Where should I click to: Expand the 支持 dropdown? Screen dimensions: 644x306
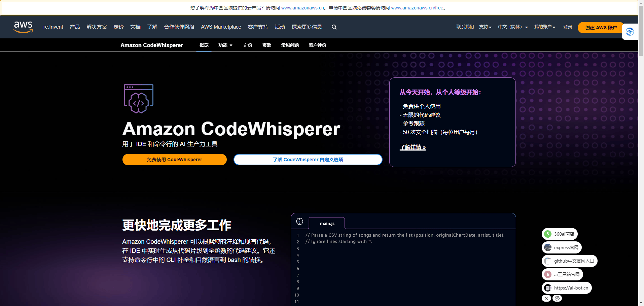pos(485,27)
